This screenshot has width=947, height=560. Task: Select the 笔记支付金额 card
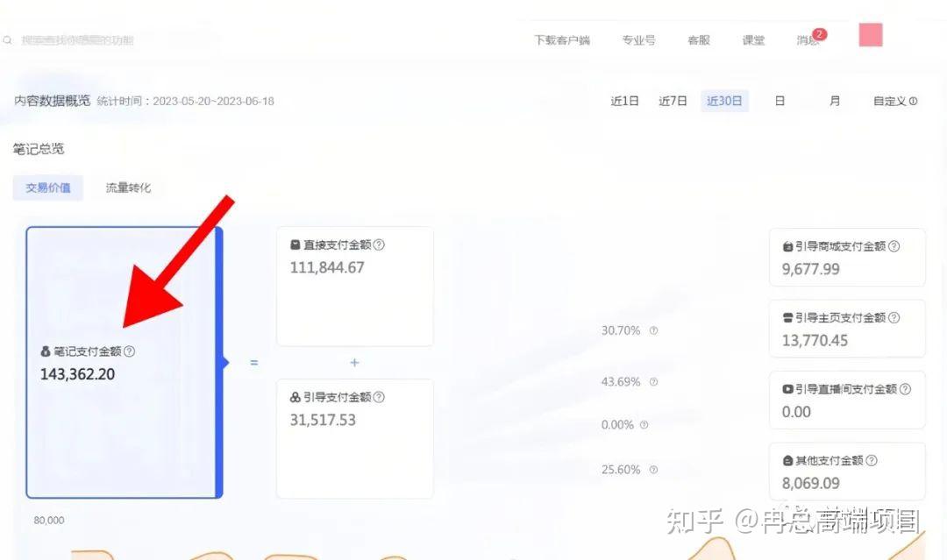[x=125, y=363]
